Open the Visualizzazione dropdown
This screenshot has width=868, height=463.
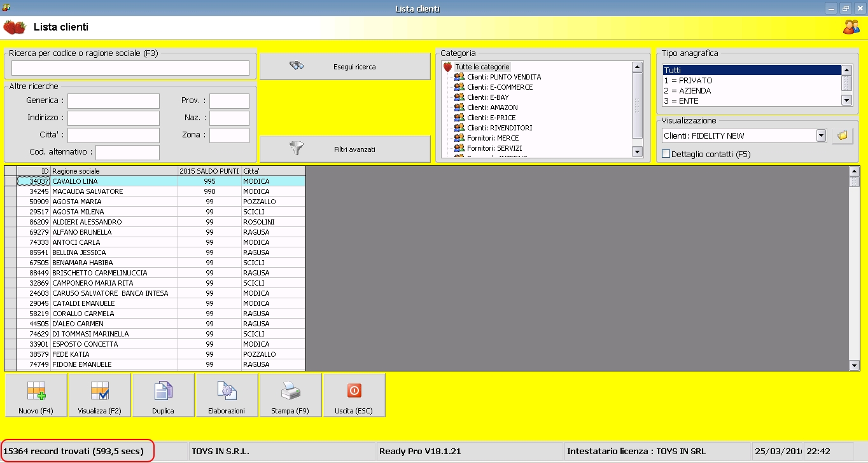click(x=821, y=135)
